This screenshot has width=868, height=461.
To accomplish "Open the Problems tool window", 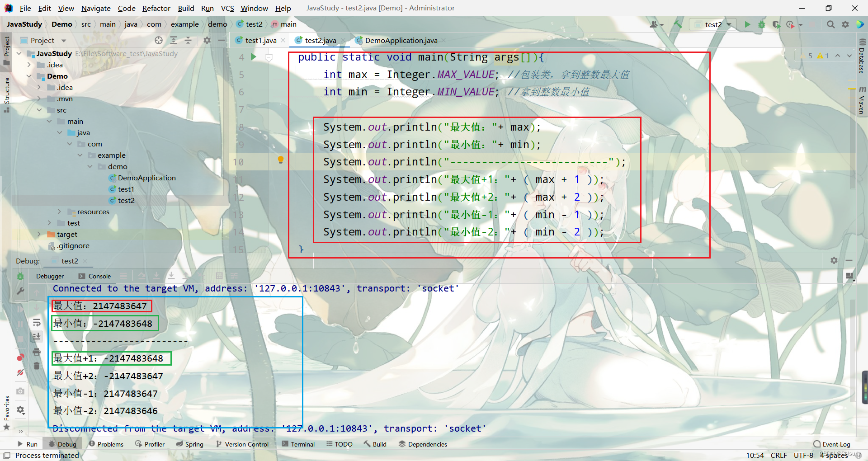I will point(106,444).
